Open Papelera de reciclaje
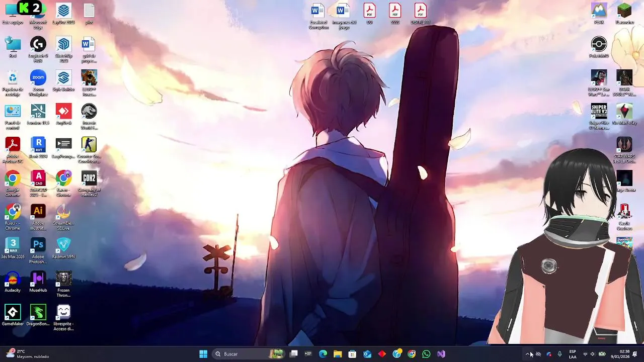Image resolution: width=644 pixels, height=362 pixels. pyautogui.click(x=13, y=83)
